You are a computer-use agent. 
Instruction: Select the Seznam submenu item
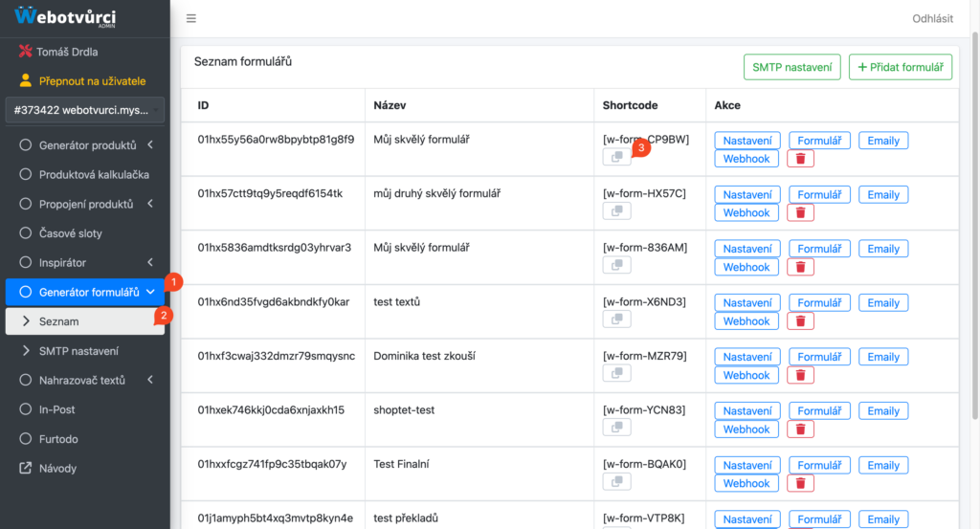85,321
